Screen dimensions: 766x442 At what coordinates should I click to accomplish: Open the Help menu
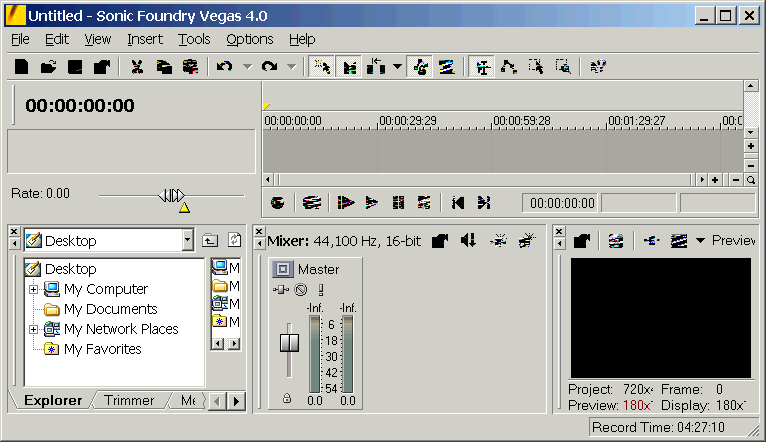(302, 39)
